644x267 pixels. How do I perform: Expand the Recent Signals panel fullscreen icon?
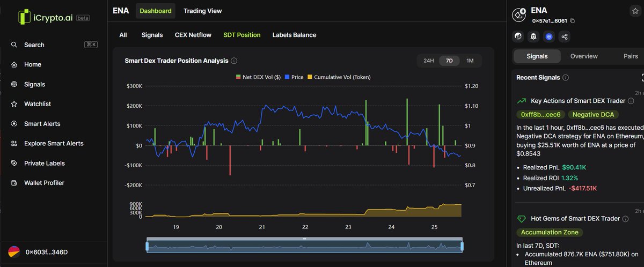point(642,78)
